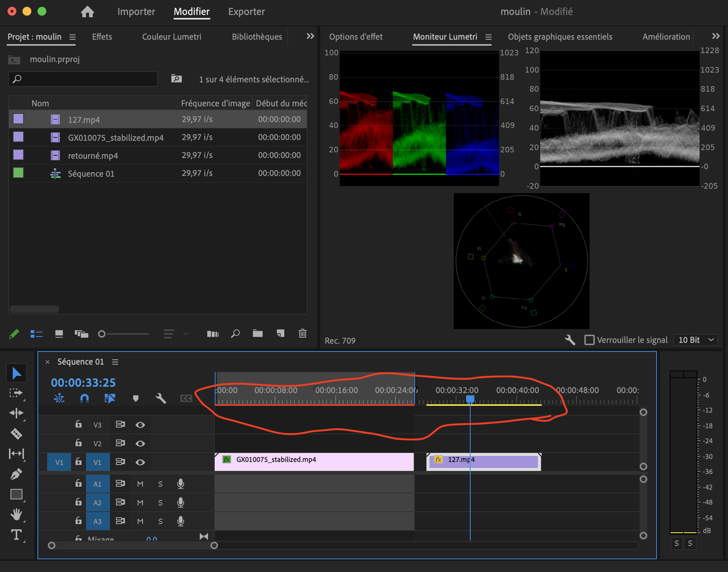Toggle the read-only pencil lock for project
Image resolution: width=728 pixels, height=572 pixels.
(x=14, y=334)
